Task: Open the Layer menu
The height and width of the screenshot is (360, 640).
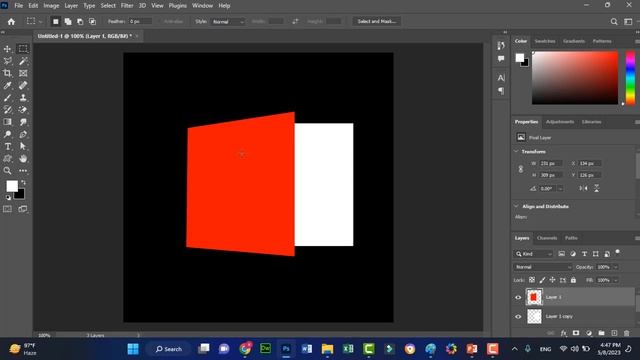Action: [71, 6]
